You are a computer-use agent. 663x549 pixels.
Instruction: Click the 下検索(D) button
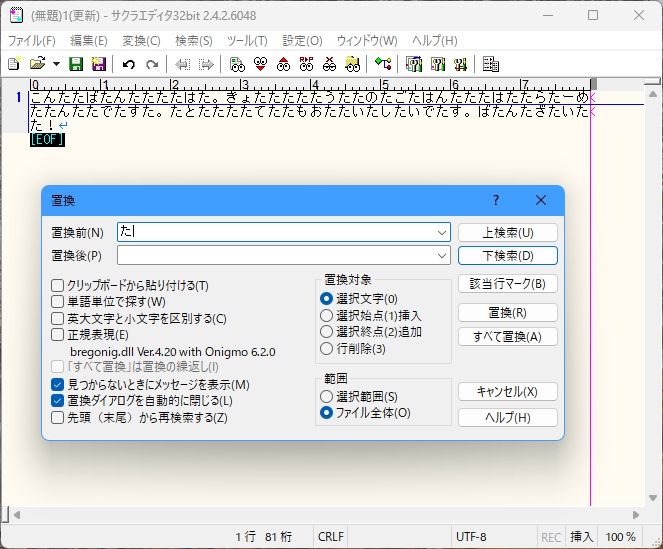tap(508, 255)
